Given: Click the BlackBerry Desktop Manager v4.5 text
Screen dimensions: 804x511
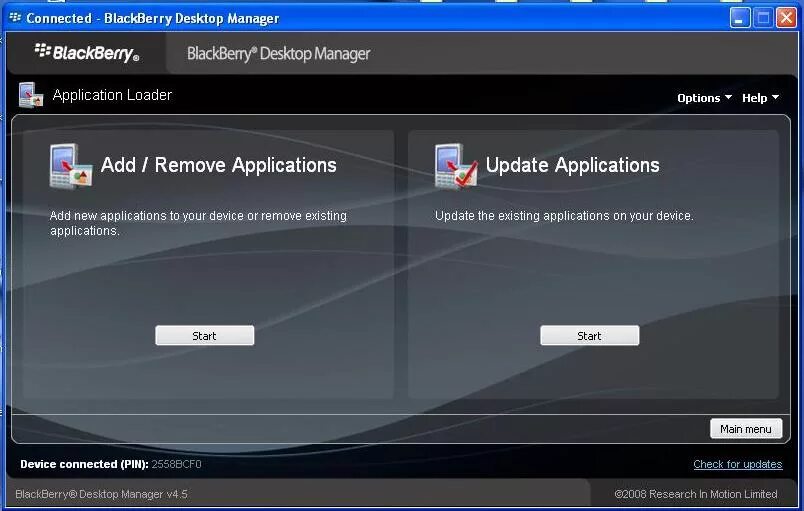Looking at the screenshot, I should (x=102, y=494).
